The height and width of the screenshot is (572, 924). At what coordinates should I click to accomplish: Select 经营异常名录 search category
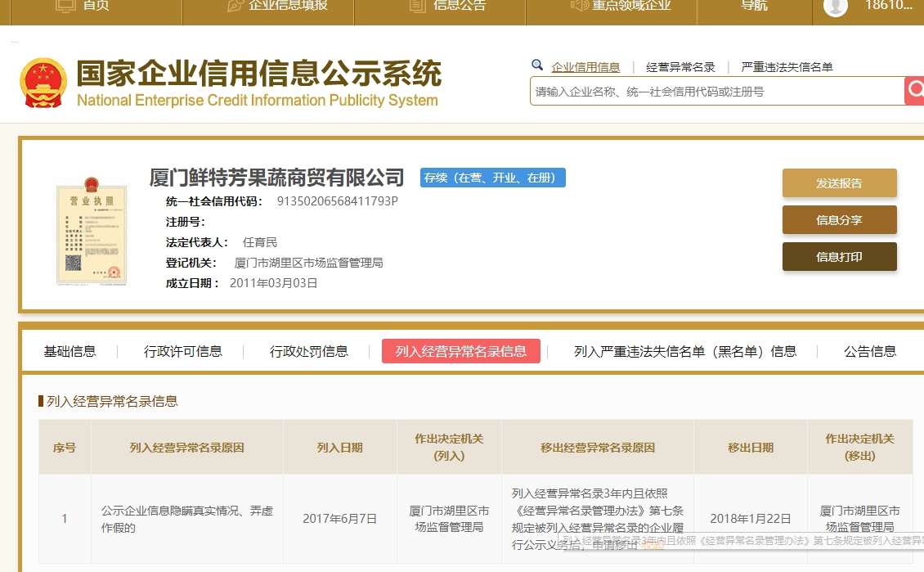pyautogui.click(x=680, y=67)
